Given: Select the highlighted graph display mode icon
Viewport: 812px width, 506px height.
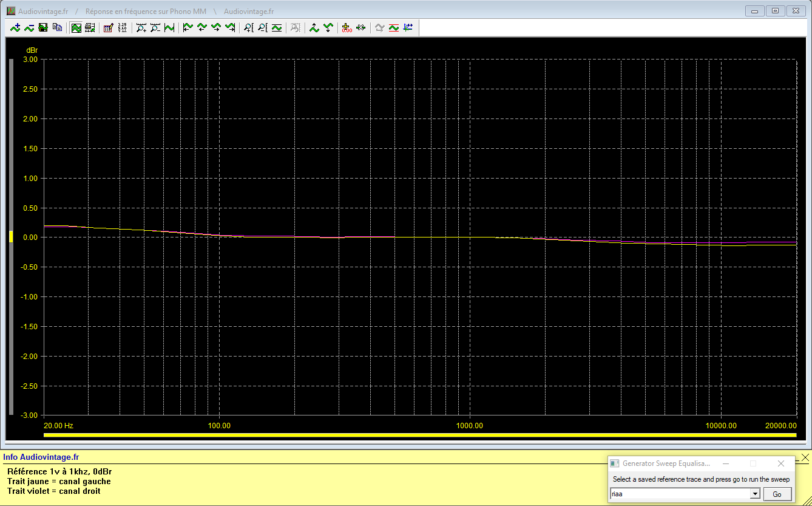Looking at the screenshot, I should pyautogui.click(x=76, y=27).
